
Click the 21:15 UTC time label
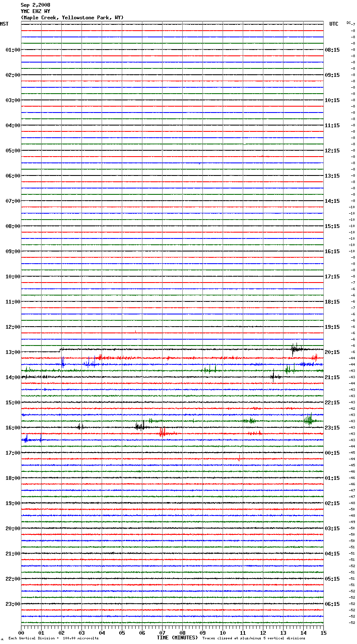click(x=332, y=377)
